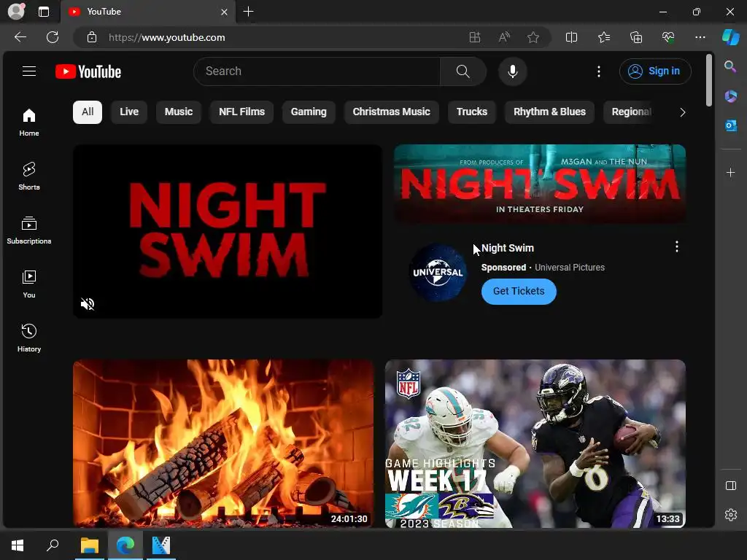Viewport: 747px width, 560px height.
Task: Go to Home in the sidebar
Action: tap(29, 122)
